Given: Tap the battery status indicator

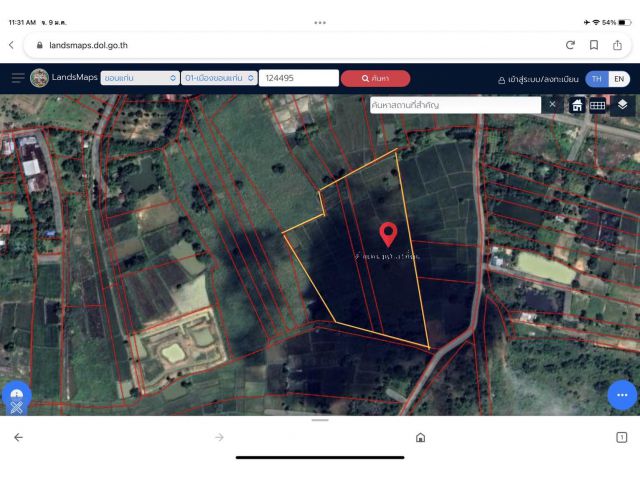Looking at the screenshot, I should coord(624,22).
